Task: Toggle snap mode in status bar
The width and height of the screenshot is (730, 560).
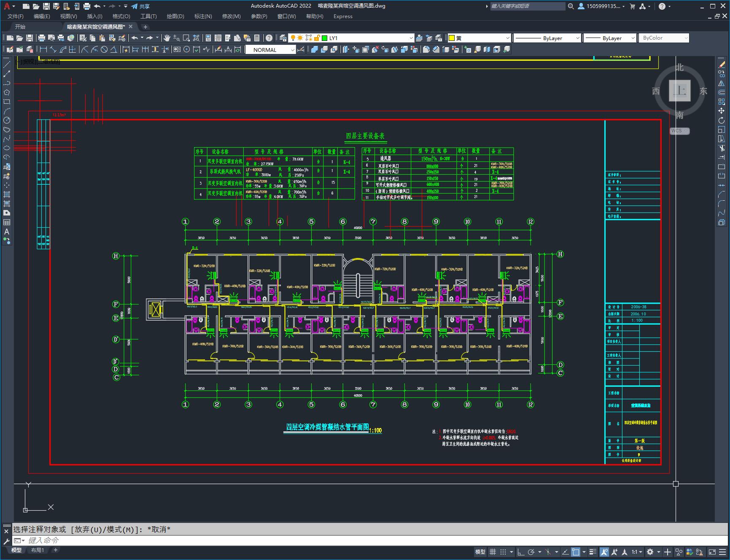Action: 503,552
